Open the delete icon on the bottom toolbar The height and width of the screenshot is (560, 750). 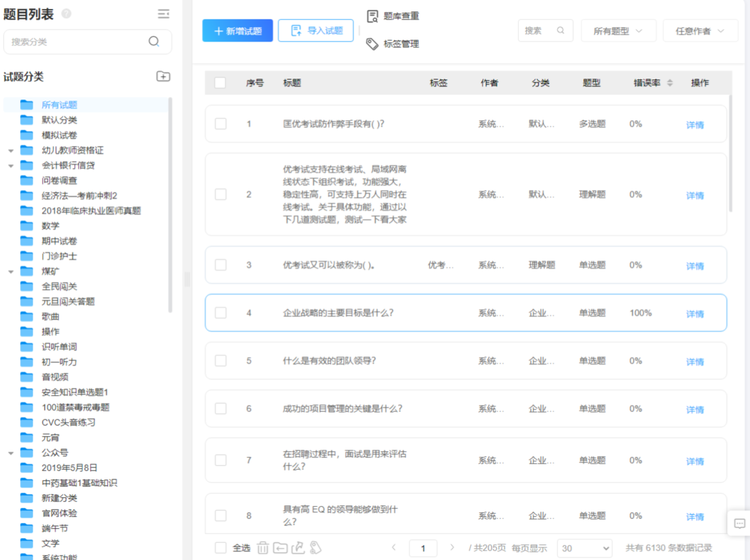click(x=262, y=547)
